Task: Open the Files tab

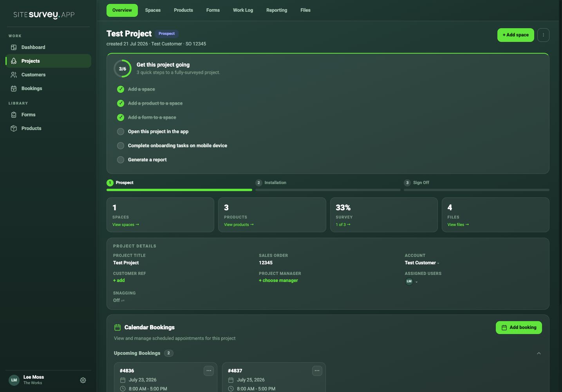Action: pos(305,10)
